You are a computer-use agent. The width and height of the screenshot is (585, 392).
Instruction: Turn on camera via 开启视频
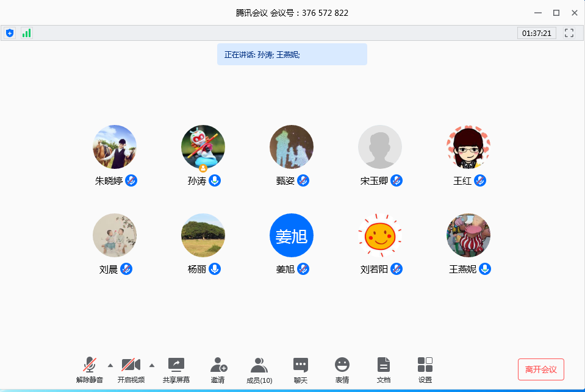pos(131,370)
